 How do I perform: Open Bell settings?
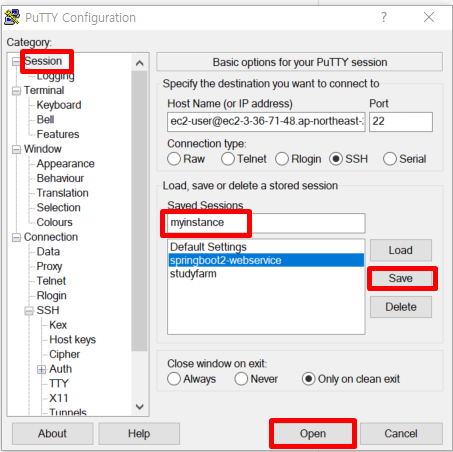(x=45, y=120)
